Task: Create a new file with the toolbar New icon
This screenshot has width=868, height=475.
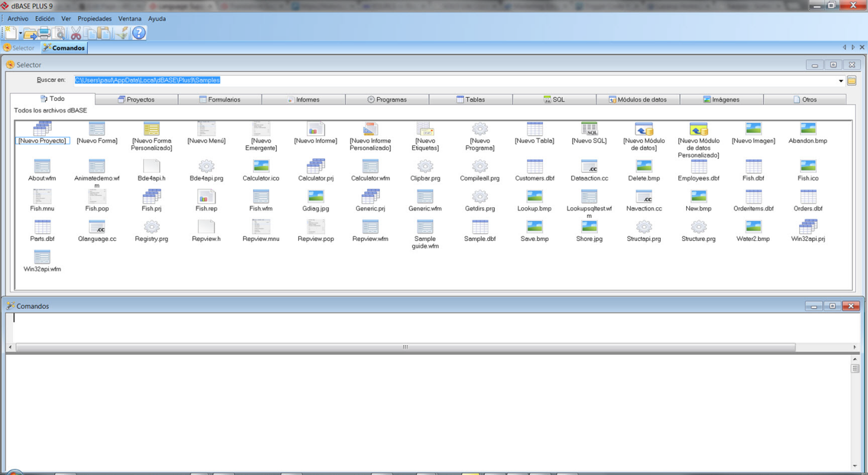Action: [11, 33]
